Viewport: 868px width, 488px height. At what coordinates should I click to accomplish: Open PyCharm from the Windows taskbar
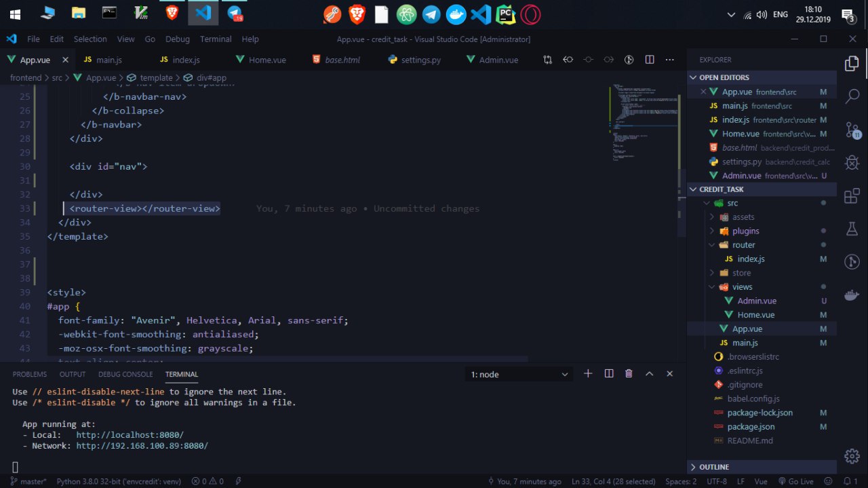(505, 14)
